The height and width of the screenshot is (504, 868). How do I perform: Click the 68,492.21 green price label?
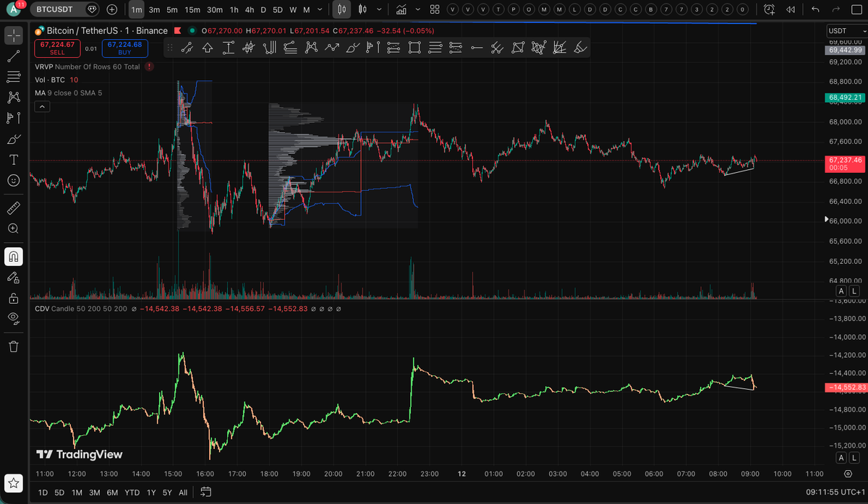tap(845, 98)
